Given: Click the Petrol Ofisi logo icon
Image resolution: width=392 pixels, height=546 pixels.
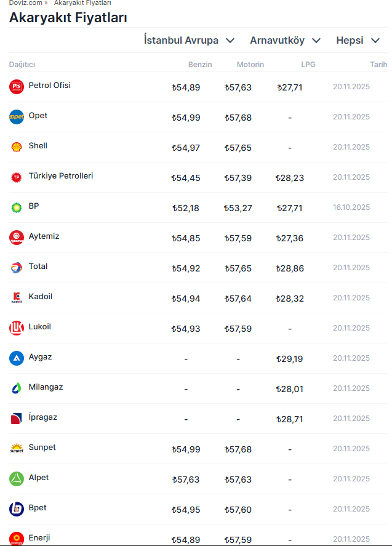Looking at the screenshot, I should click(17, 87).
